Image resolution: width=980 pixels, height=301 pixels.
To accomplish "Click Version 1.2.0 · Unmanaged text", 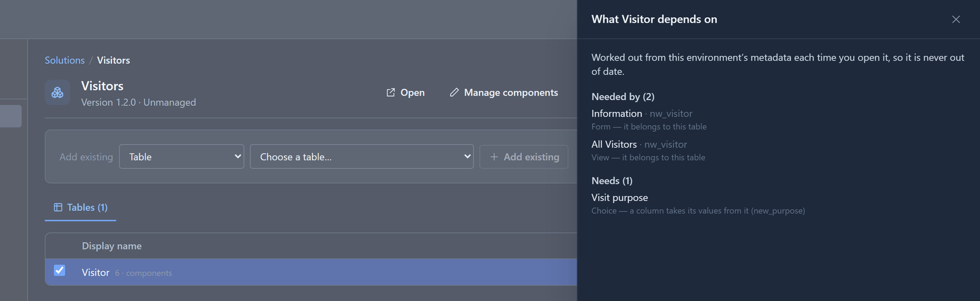I will (x=138, y=102).
